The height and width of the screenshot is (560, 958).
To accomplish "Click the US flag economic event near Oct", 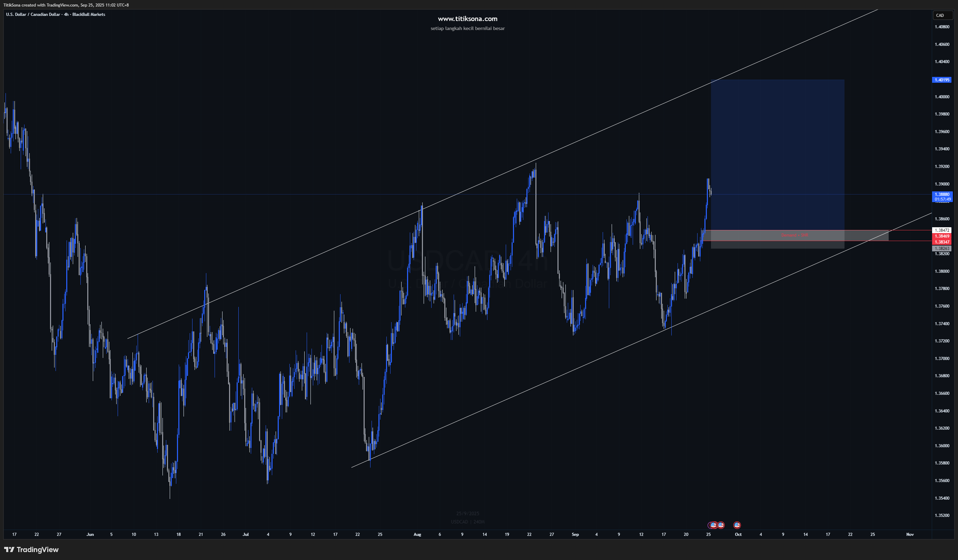I will [x=737, y=525].
